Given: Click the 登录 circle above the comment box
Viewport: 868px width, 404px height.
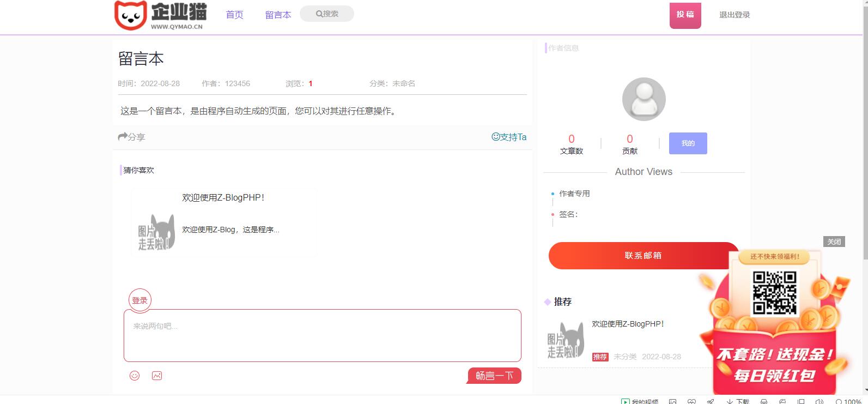Looking at the screenshot, I should point(140,300).
